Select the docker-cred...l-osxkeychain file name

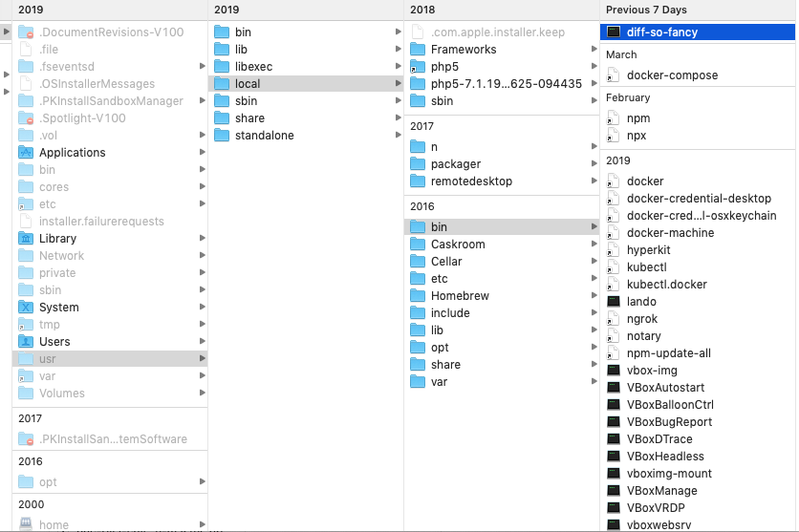(702, 216)
